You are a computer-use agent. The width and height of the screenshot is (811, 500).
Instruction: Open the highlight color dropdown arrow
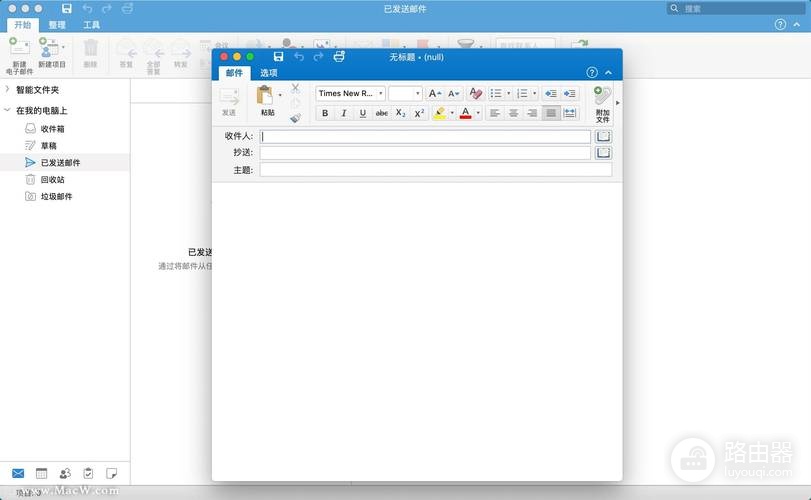coord(452,113)
